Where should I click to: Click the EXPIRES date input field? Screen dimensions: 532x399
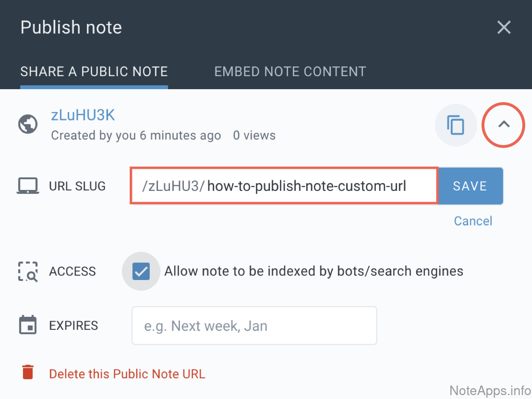(254, 325)
